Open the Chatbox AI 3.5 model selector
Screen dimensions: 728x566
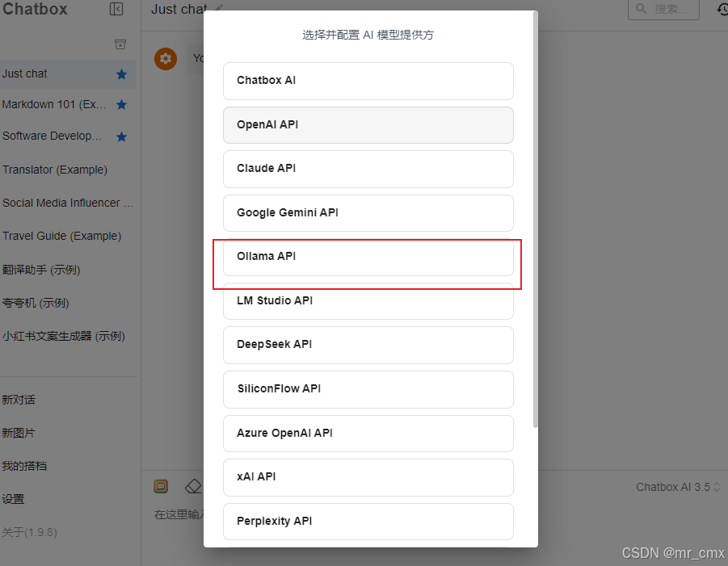[x=678, y=487]
